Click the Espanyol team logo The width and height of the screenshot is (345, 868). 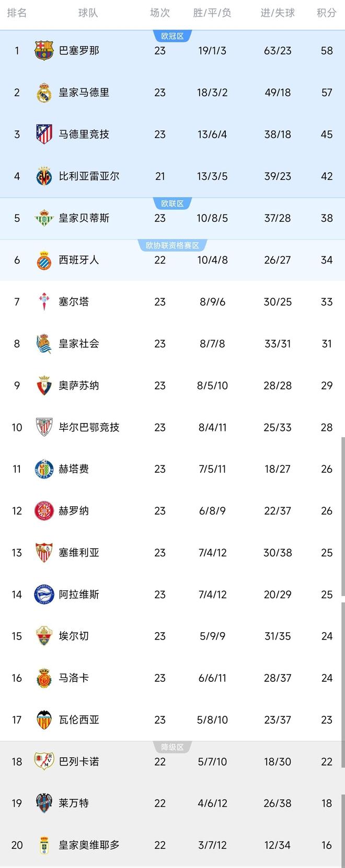point(44,260)
